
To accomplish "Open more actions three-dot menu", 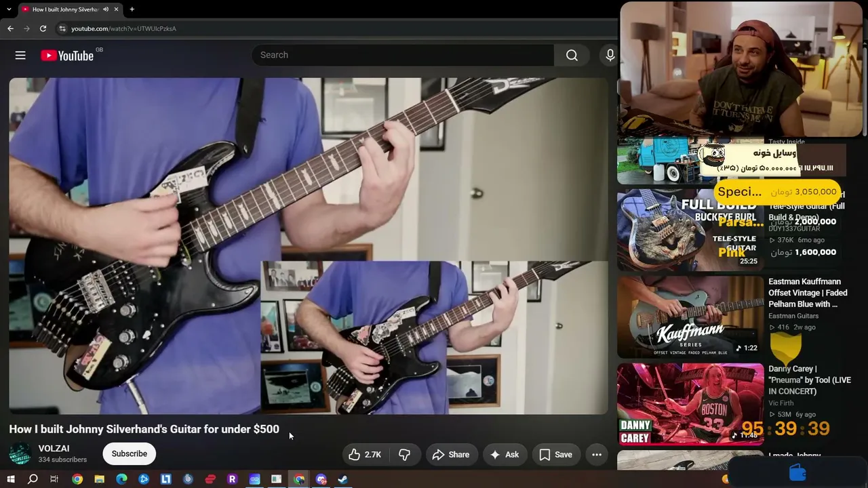I will click(x=597, y=455).
